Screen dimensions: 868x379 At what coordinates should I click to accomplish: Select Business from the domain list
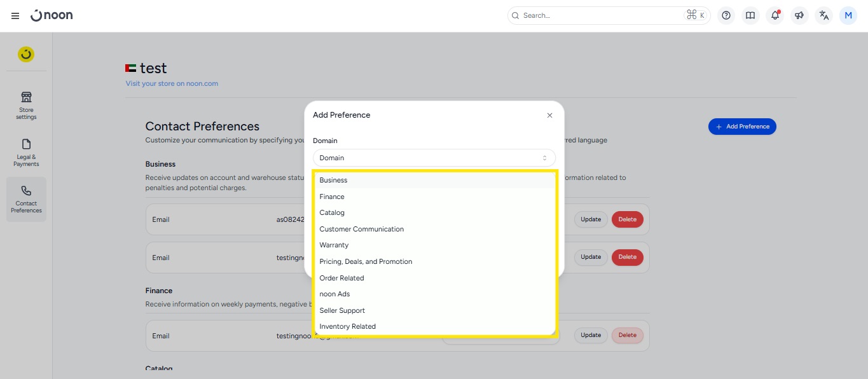pos(333,180)
